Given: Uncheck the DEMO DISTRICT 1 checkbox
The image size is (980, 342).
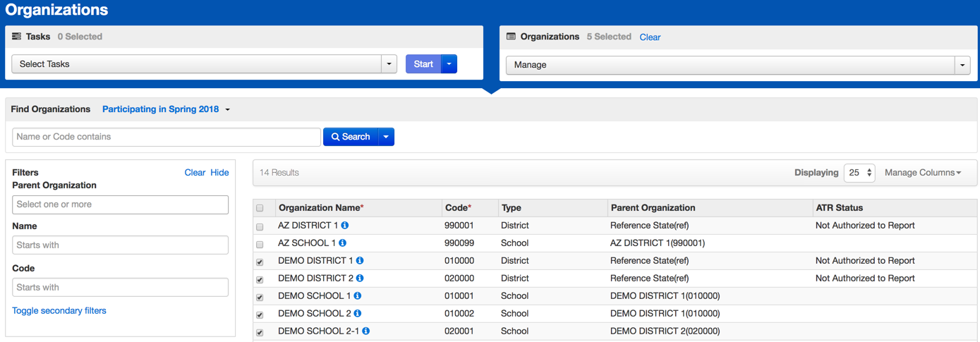Looking at the screenshot, I should (260, 262).
